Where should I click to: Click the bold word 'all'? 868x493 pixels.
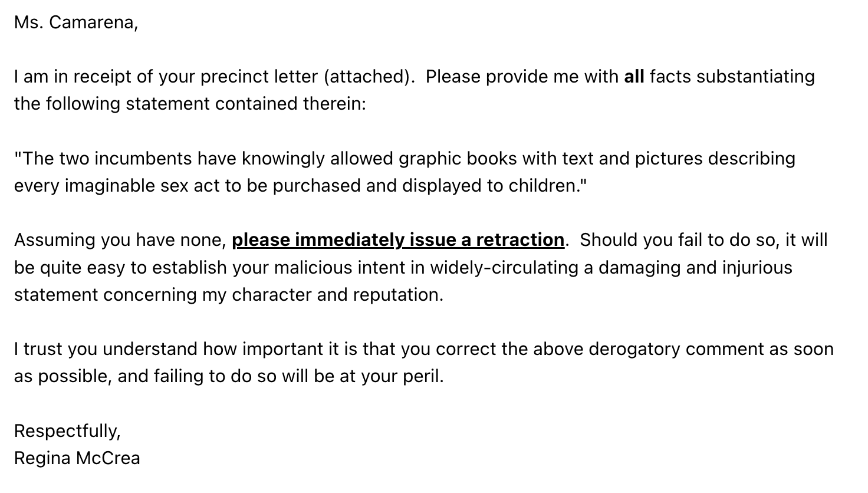634,77
